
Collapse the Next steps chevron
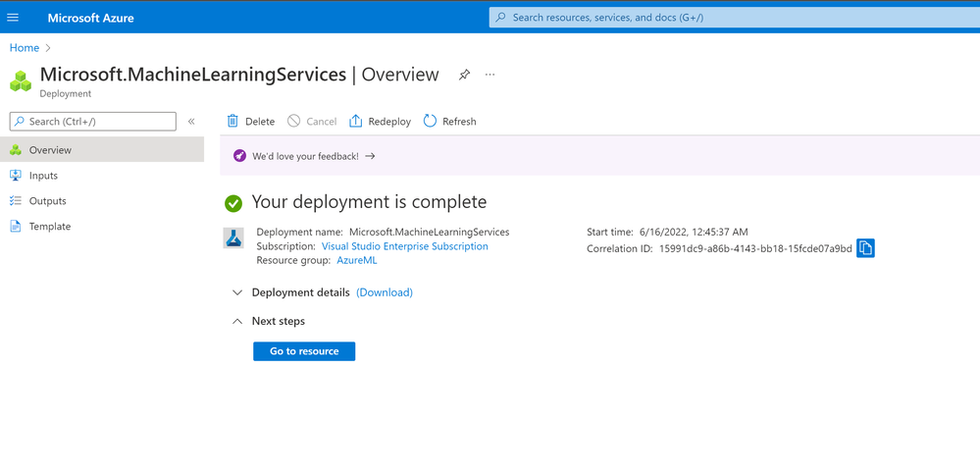[x=236, y=322]
